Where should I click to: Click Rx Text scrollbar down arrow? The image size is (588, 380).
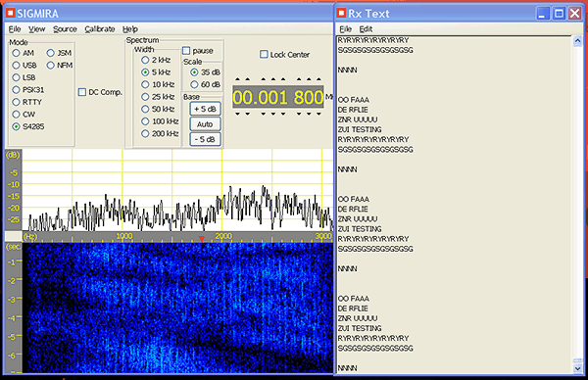[x=577, y=369]
